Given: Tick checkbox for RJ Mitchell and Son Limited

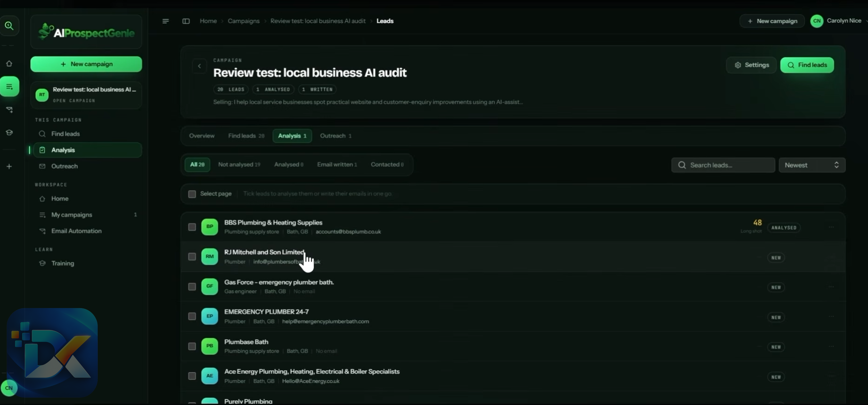Looking at the screenshot, I should tap(192, 257).
